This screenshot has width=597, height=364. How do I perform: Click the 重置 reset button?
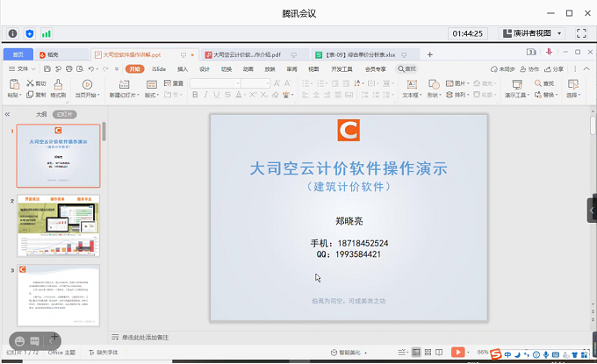[x=174, y=83]
